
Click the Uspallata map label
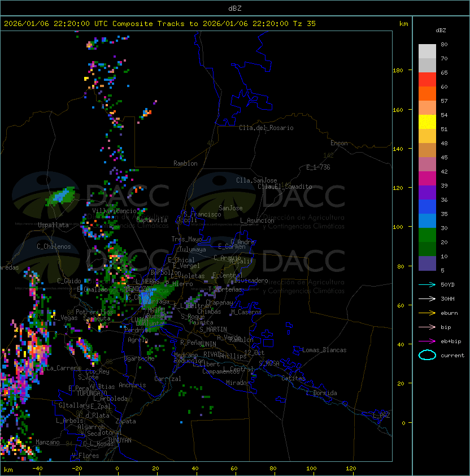point(53,225)
